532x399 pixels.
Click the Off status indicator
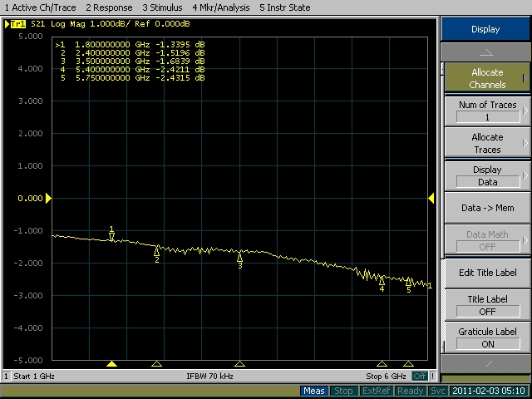[420, 376]
